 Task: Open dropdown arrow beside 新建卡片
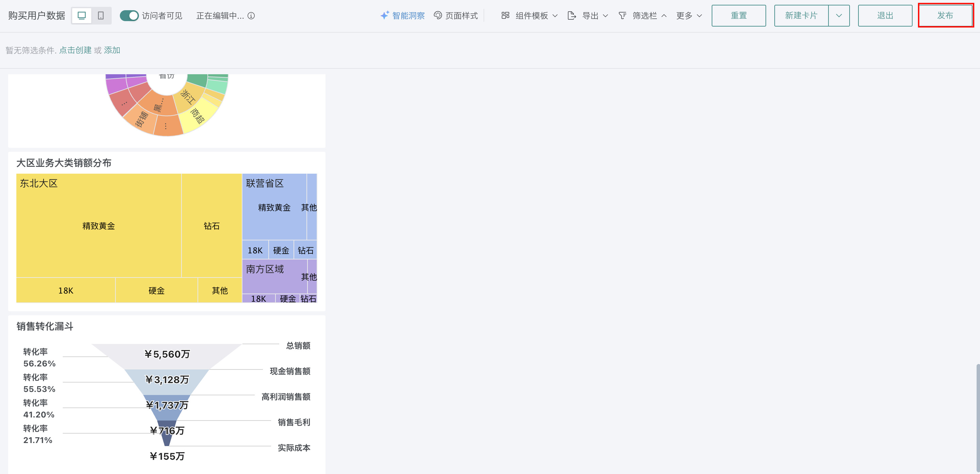pos(838,16)
